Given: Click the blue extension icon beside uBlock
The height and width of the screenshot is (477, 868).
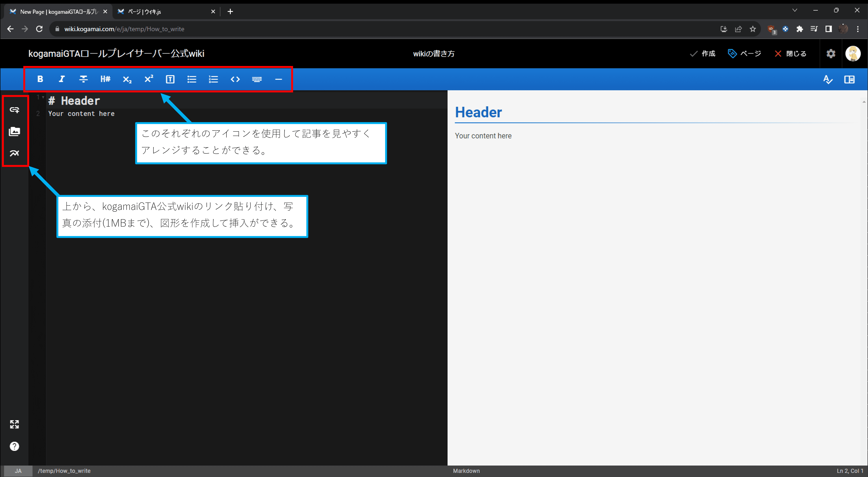Looking at the screenshot, I should point(785,29).
